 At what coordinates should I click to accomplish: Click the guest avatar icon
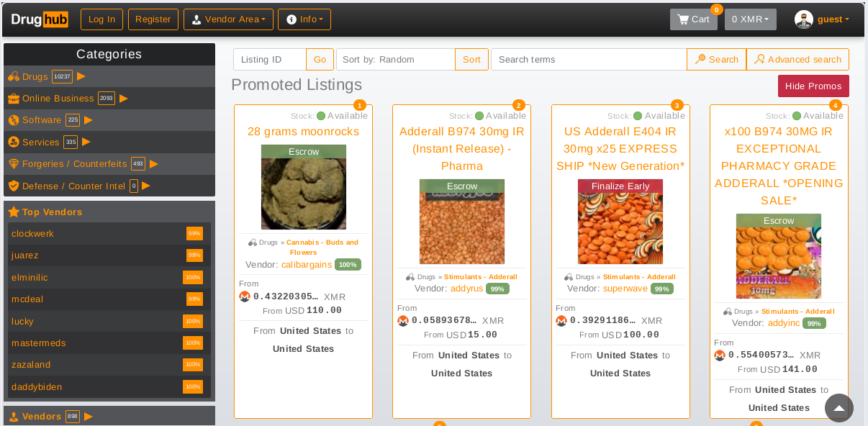804,19
